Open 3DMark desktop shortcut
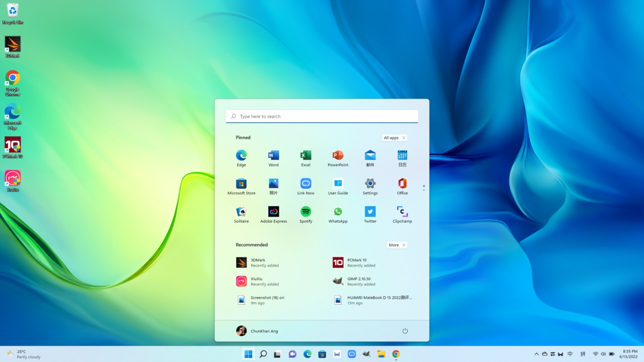 (x=13, y=47)
